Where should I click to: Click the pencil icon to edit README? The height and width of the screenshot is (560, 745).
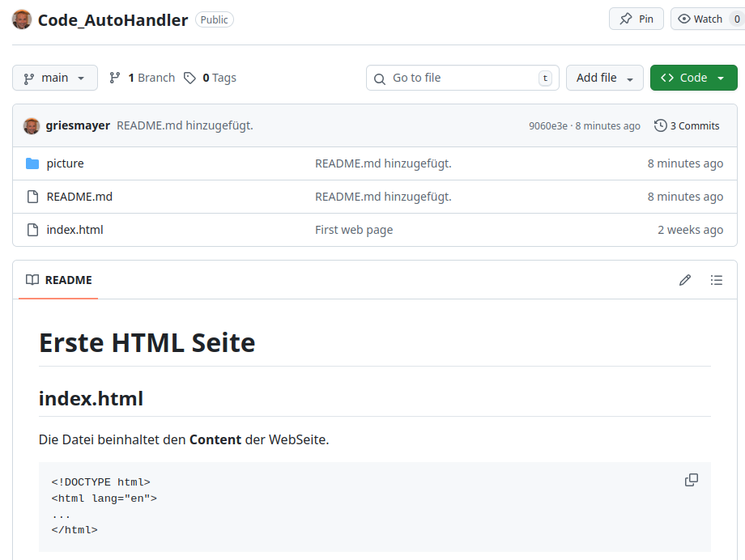pyautogui.click(x=685, y=280)
